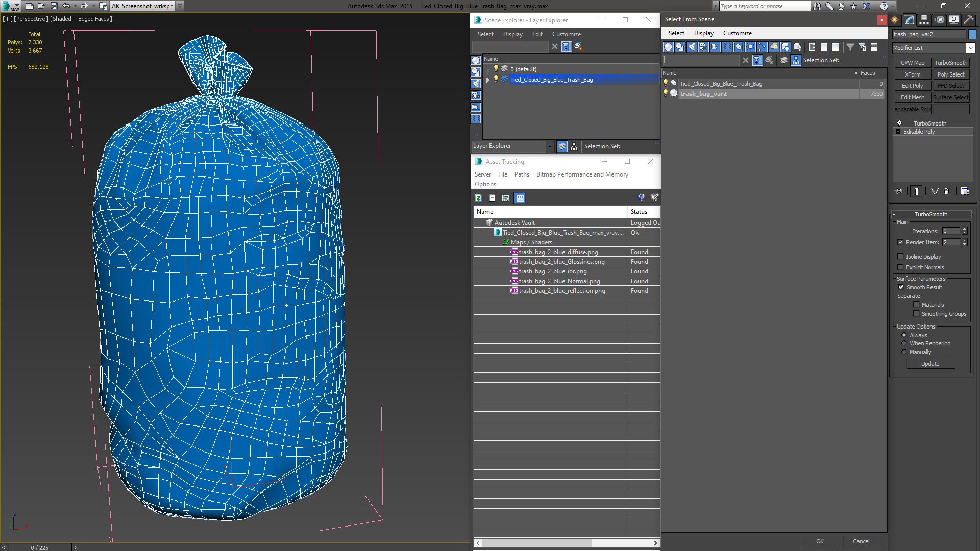Click the Cancel button in Select From Scene
The width and height of the screenshot is (980, 551).
(x=861, y=541)
